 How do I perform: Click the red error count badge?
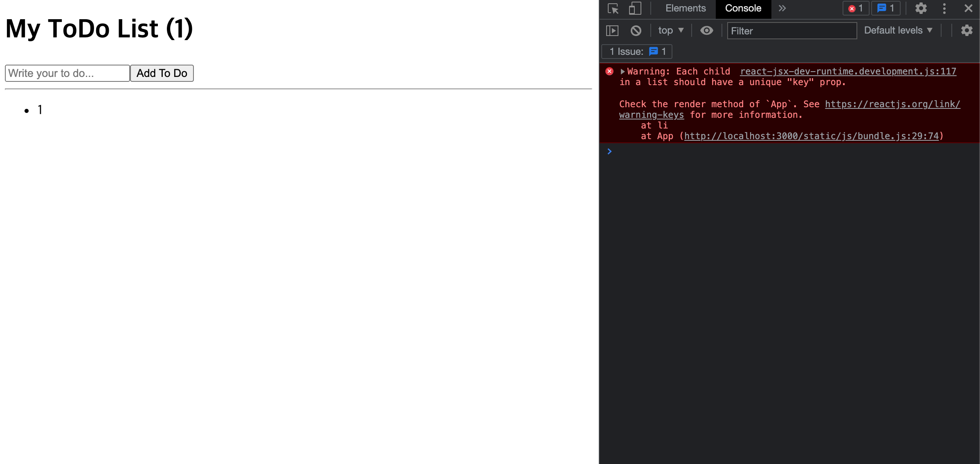(856, 9)
